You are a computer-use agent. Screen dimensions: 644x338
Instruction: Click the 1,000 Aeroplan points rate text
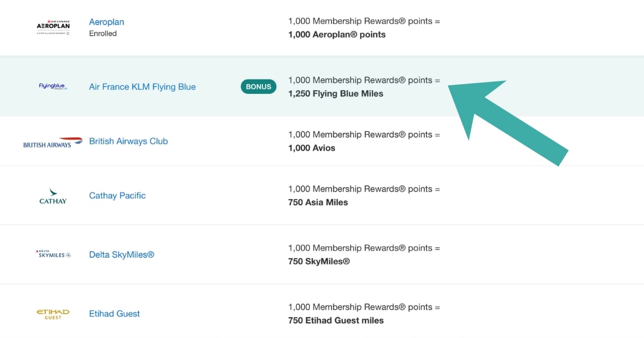[336, 35]
